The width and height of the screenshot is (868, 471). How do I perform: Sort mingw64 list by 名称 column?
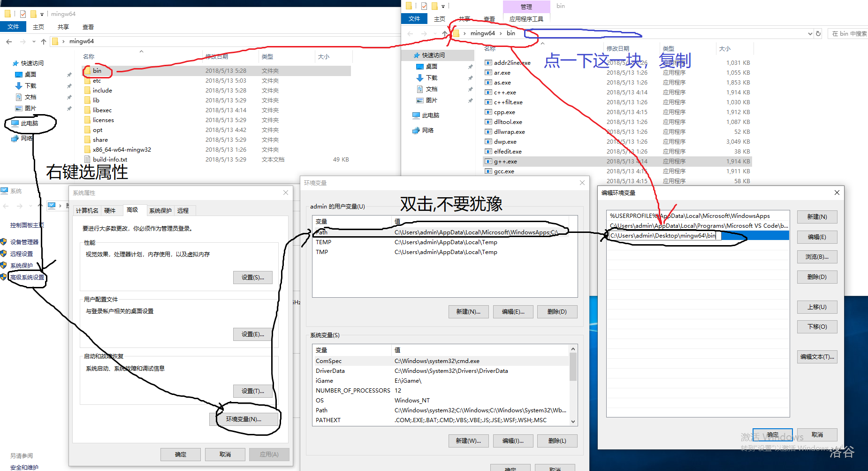point(89,57)
